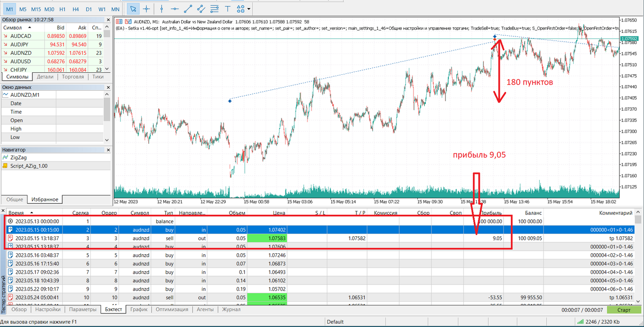This screenshot has height=327, width=644.
Task: Choose the Fibonacci retracement tool
Action: coord(215,9)
